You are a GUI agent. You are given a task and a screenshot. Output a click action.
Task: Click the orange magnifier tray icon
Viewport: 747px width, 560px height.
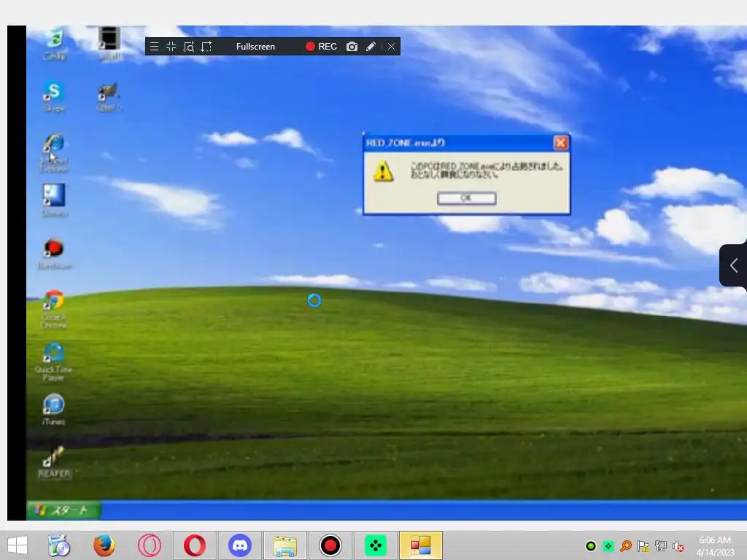[626, 546]
